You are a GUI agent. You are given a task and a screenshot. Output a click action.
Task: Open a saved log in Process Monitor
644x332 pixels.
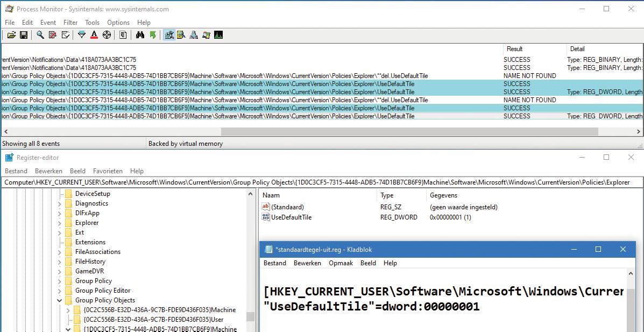(x=11, y=36)
